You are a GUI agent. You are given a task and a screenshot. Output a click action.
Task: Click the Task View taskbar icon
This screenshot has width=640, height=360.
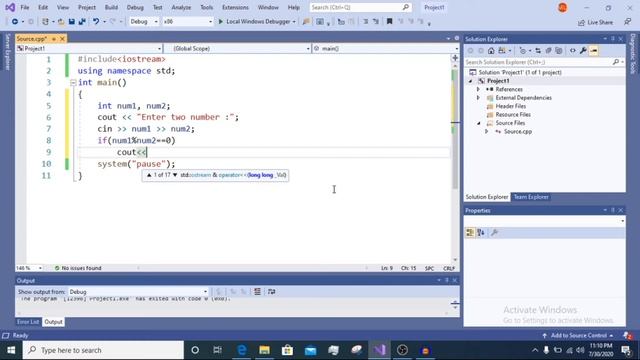click(218, 350)
